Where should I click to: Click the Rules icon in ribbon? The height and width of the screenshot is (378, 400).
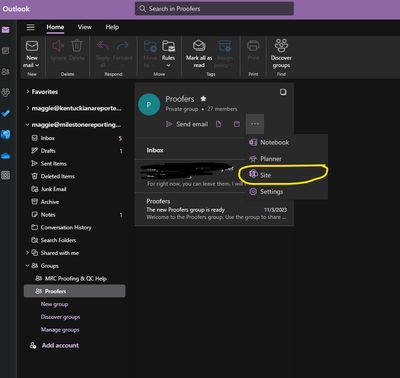click(168, 46)
